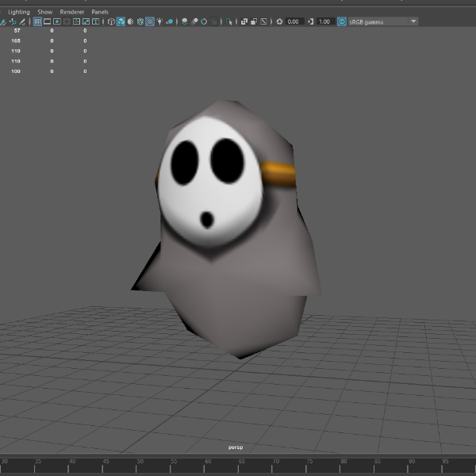Viewport: 476px width, 476px height.
Task: Select Smooth Shade All cube icon
Action: tap(121, 21)
